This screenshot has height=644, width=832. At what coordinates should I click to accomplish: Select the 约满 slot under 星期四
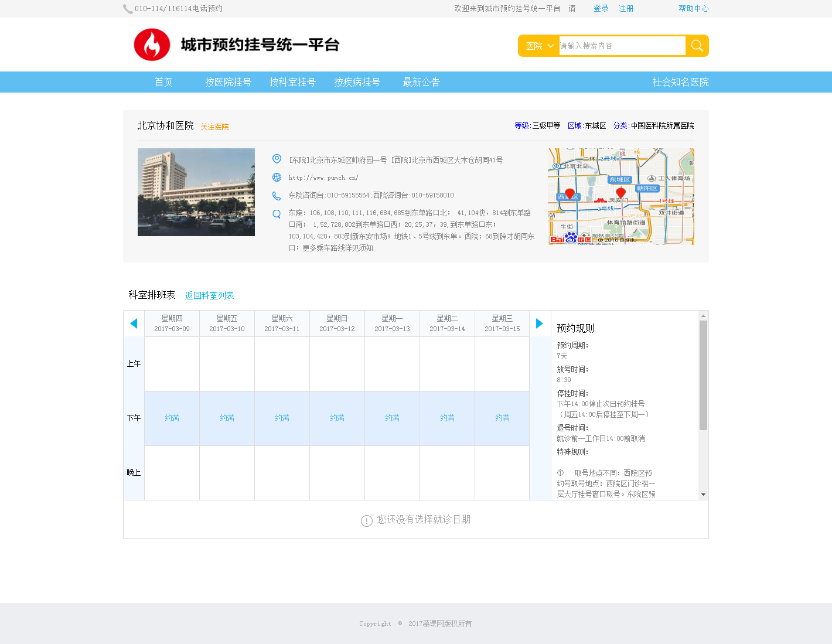point(171,418)
